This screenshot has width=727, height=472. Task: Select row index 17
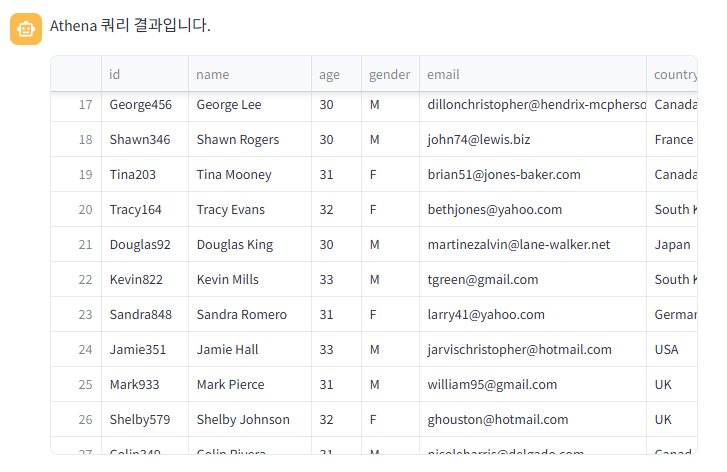tap(77, 105)
